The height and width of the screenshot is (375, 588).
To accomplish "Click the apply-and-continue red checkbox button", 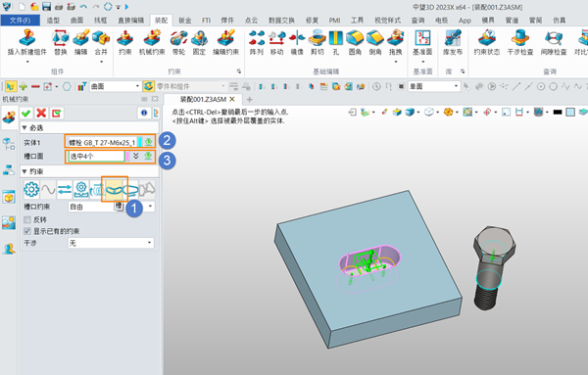I will click(x=56, y=113).
